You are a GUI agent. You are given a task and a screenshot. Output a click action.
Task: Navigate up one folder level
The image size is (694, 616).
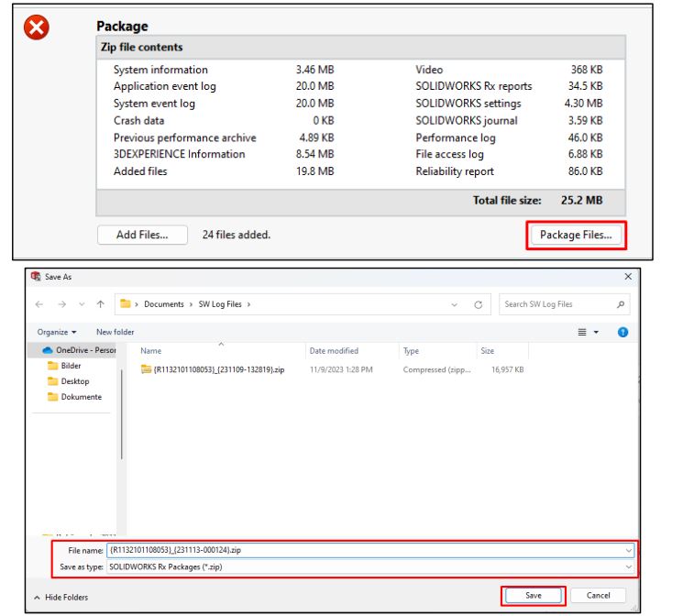coord(99,304)
